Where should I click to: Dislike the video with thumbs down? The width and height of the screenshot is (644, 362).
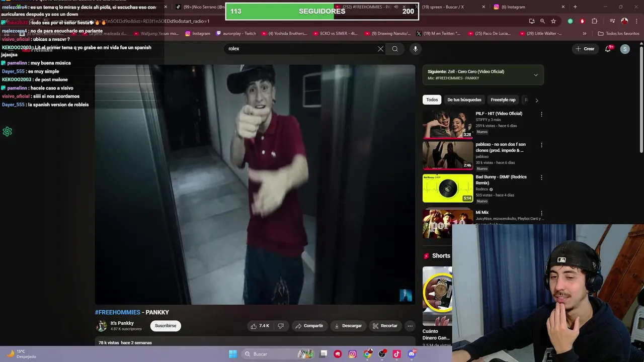click(281, 326)
